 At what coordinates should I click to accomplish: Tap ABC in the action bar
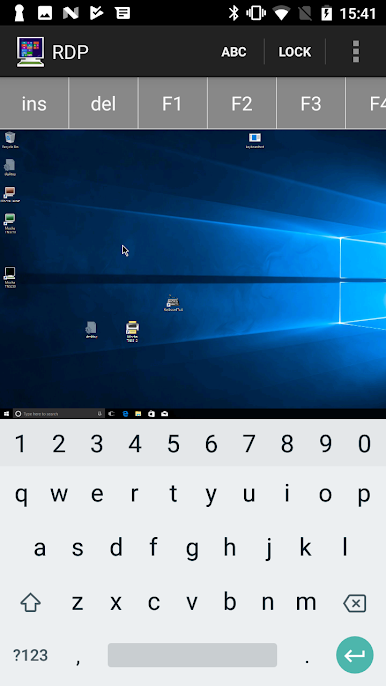(x=234, y=52)
